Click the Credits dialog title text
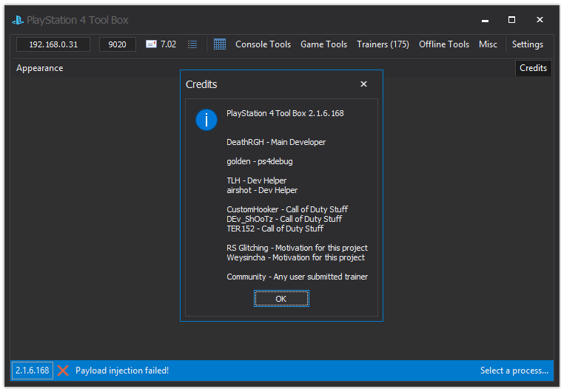561x392 pixels. coord(201,84)
